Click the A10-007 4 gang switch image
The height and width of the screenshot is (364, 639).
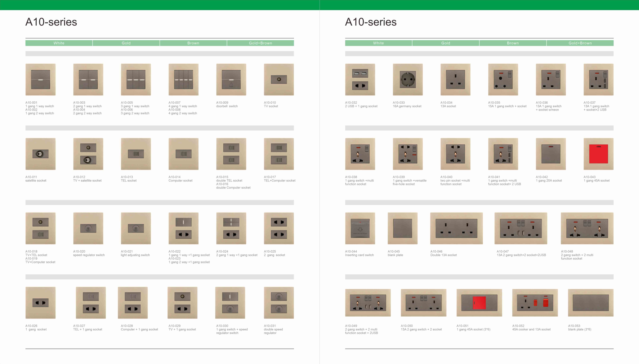click(x=183, y=79)
